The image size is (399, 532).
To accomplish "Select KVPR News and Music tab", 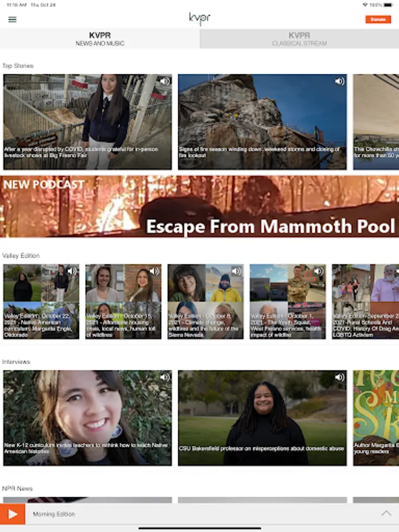I will 100,38.
